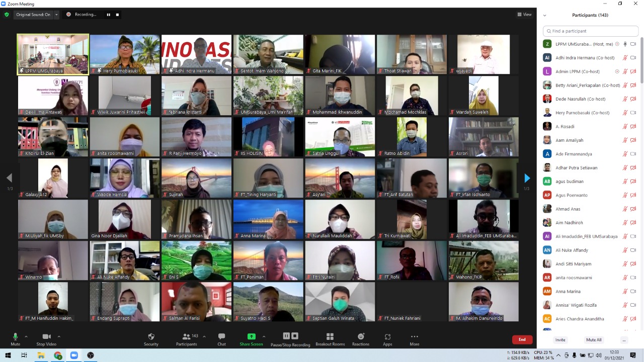Image resolution: width=644 pixels, height=362 pixels.
Task: Open Google Chrome from the taskbar
Action: tap(58, 355)
